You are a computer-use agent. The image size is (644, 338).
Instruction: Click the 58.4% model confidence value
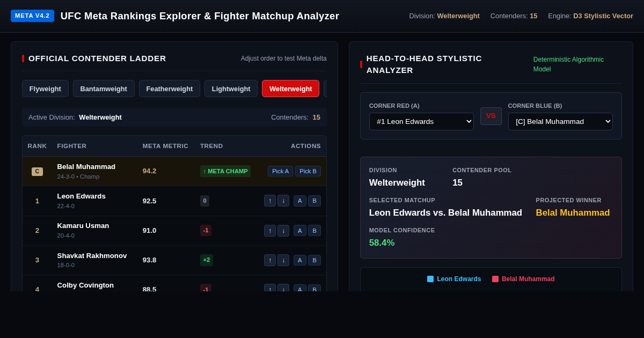(382, 243)
